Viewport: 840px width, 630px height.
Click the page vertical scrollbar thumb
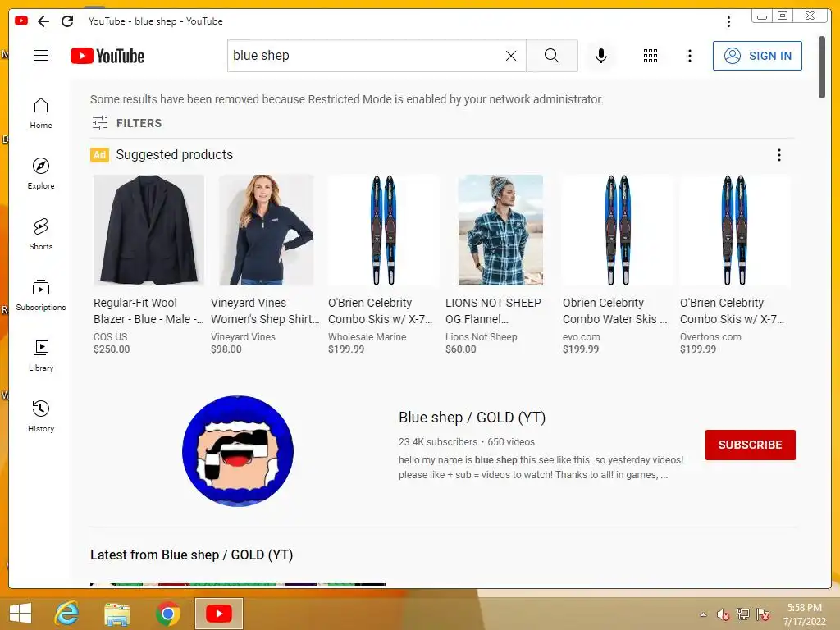(x=822, y=67)
